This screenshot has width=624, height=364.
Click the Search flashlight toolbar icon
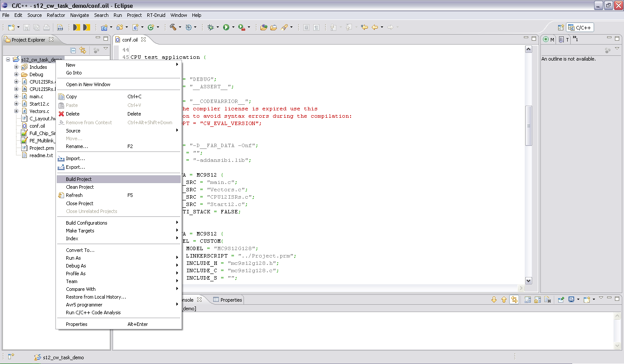point(284,27)
